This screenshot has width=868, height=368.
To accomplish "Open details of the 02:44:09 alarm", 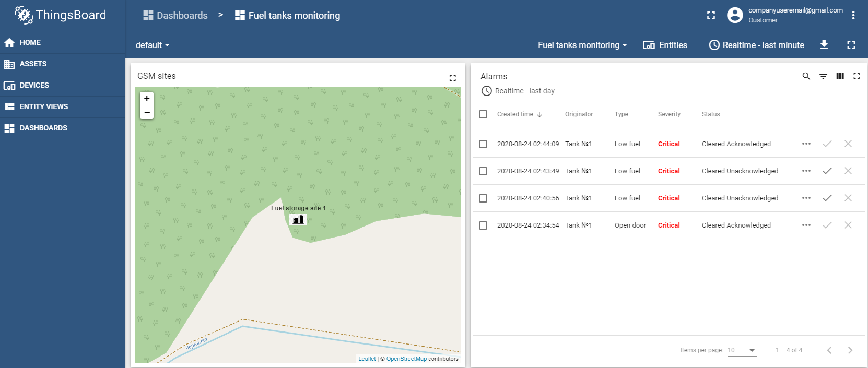I will click(x=806, y=144).
